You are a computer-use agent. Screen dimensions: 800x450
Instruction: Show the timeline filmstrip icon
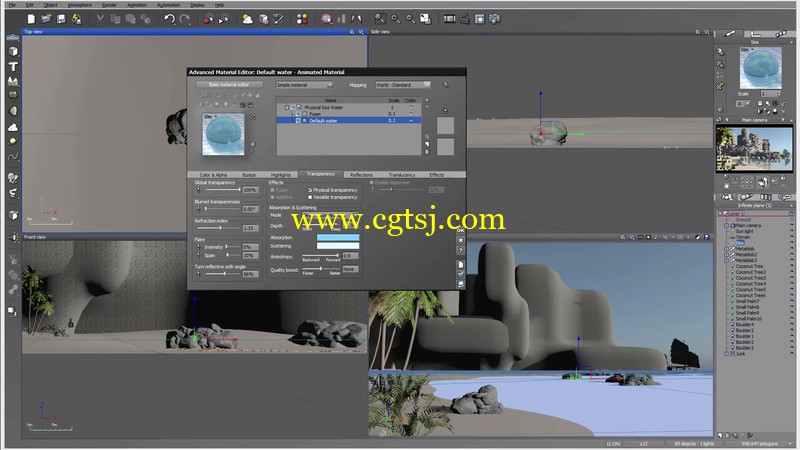[x=449, y=19]
